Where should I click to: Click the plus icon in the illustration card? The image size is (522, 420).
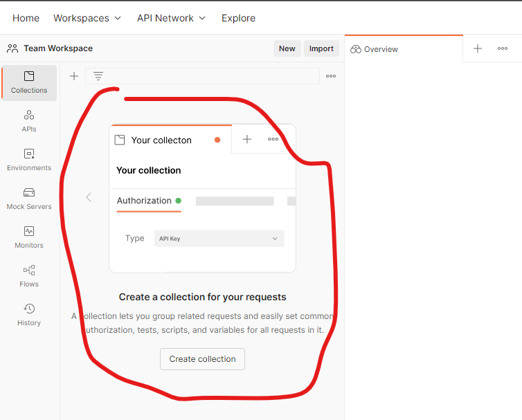tap(247, 139)
